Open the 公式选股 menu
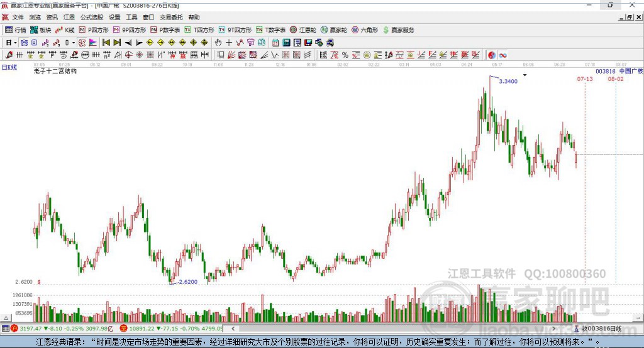Viewport: 644px width, 348px height. 91,17
